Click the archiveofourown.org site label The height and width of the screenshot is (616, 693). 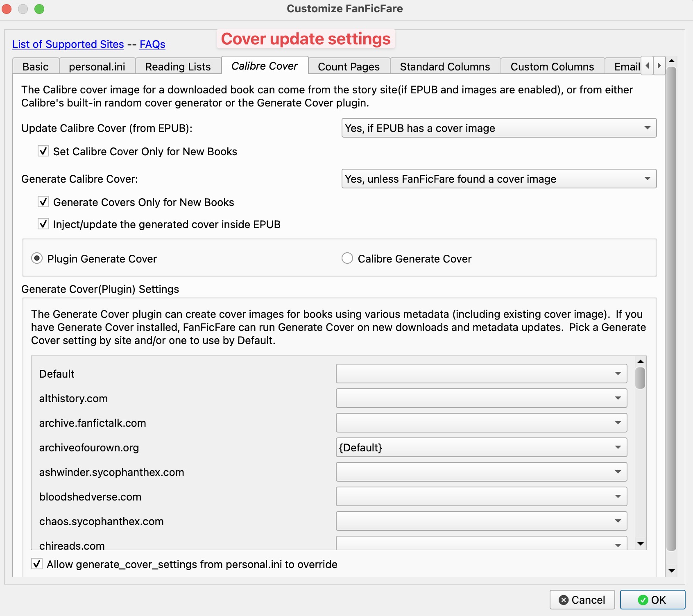tap(89, 447)
